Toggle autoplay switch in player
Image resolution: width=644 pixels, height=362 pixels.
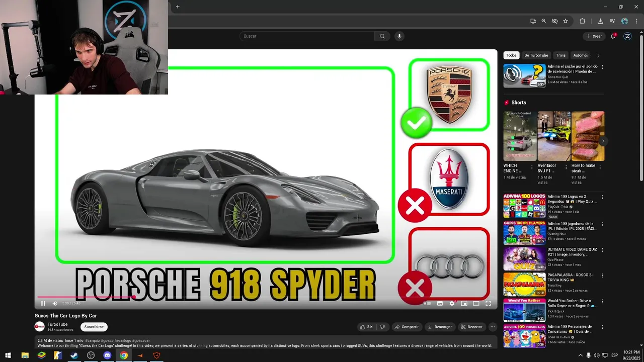pos(427,303)
